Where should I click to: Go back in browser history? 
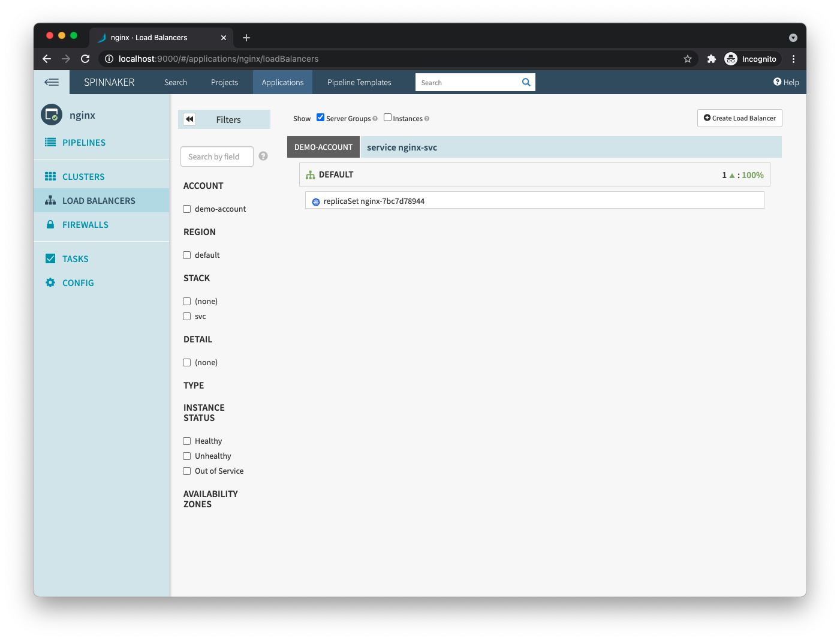tap(47, 59)
